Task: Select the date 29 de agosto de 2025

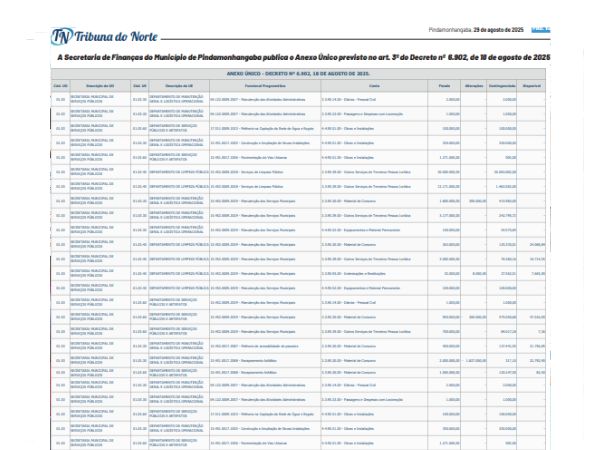Action: 498,30
